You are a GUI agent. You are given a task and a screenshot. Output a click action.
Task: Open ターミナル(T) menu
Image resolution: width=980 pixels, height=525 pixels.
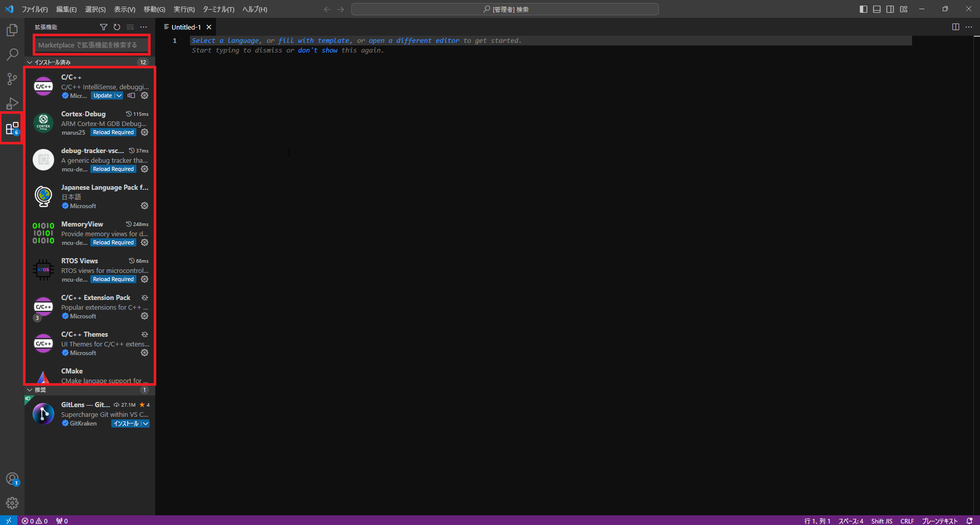(x=219, y=9)
